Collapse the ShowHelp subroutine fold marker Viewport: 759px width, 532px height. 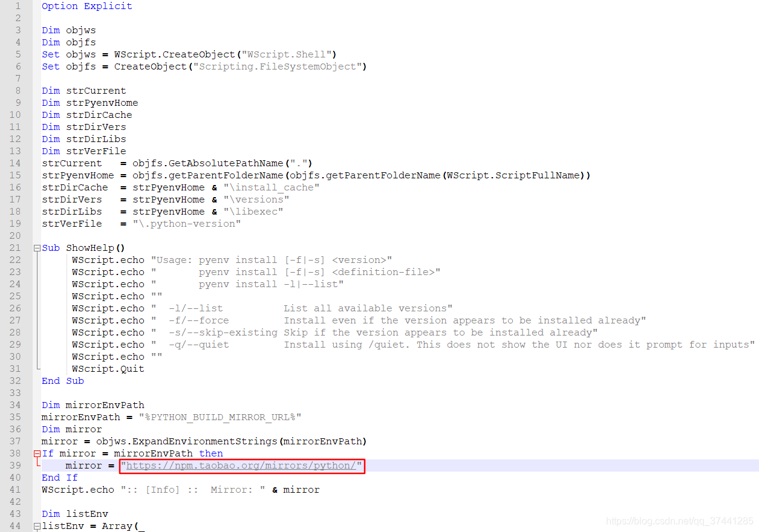click(x=37, y=248)
